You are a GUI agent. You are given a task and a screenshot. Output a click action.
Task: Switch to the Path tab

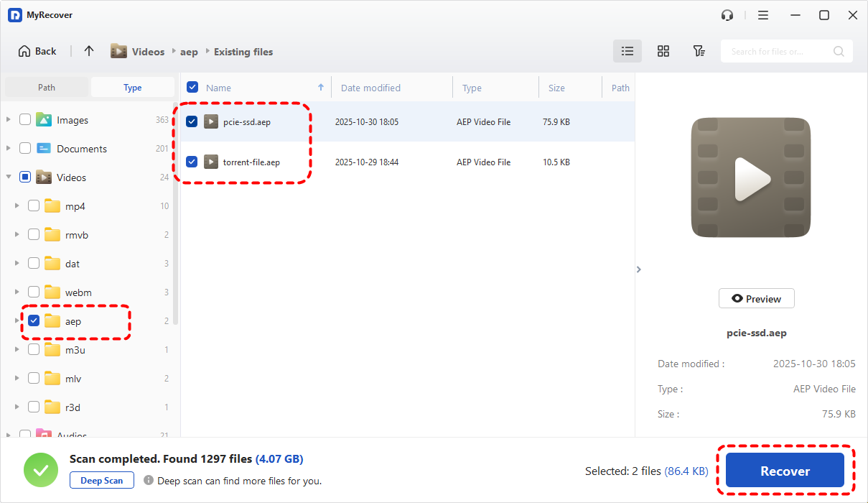click(x=47, y=88)
